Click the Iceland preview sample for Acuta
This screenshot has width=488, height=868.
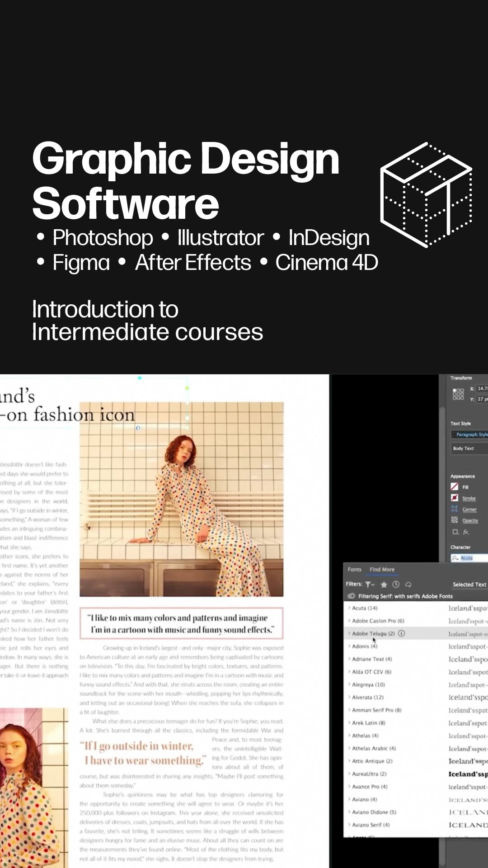pos(468,608)
